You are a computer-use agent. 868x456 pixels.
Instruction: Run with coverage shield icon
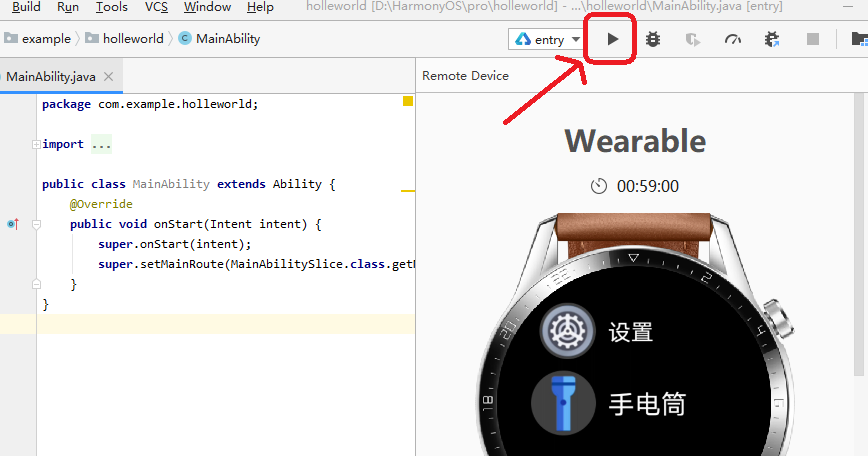tap(692, 39)
